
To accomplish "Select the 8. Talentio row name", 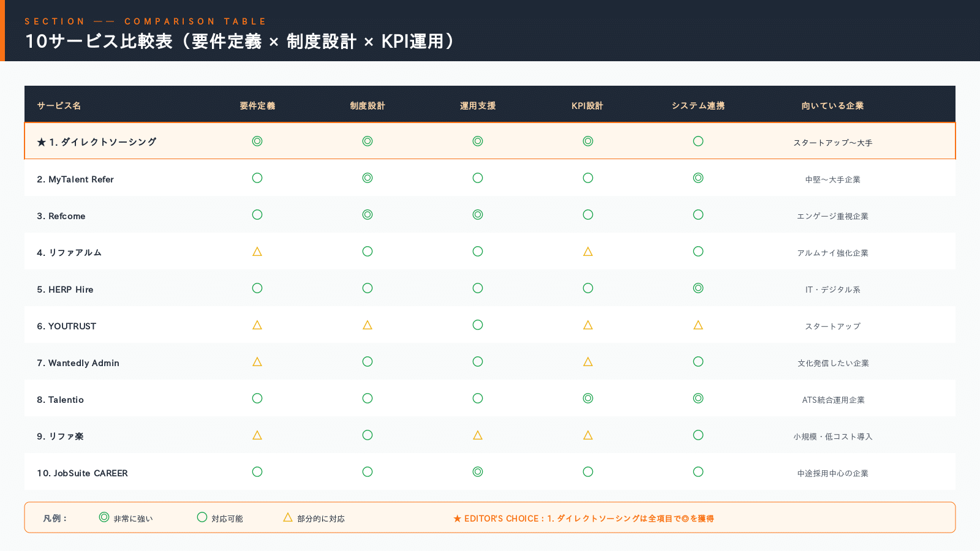I will pyautogui.click(x=61, y=400).
